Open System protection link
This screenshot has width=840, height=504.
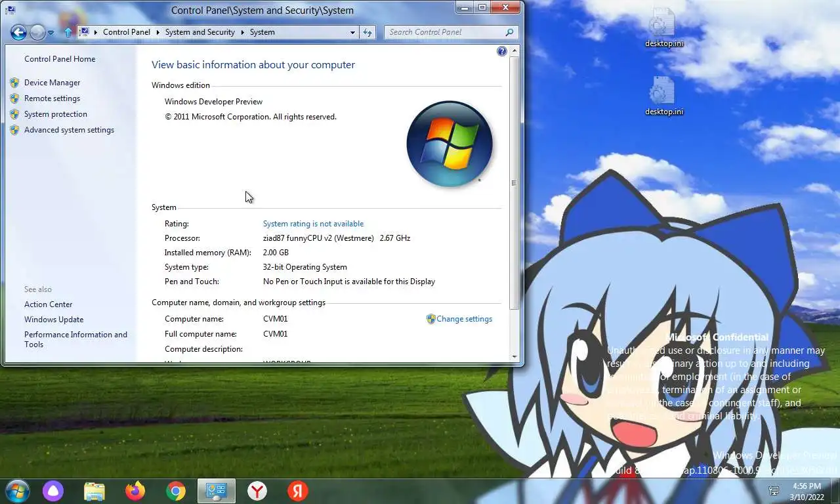56,114
